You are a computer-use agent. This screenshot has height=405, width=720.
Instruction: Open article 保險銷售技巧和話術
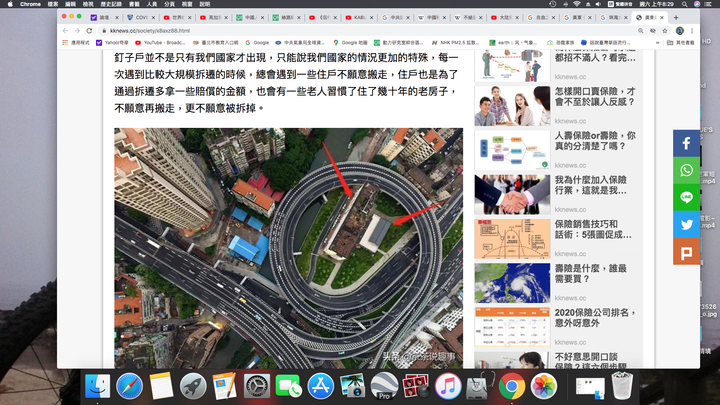[x=593, y=230]
